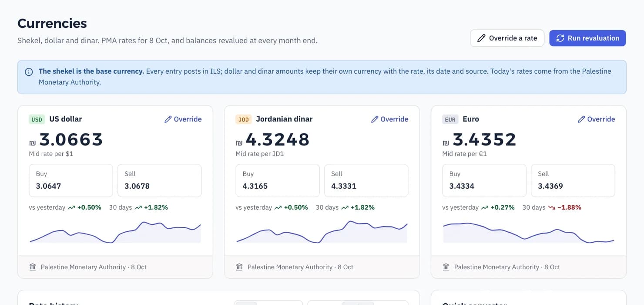Click the Euro 30 days downward trend arrow
The height and width of the screenshot is (305, 644).
pyautogui.click(x=552, y=208)
